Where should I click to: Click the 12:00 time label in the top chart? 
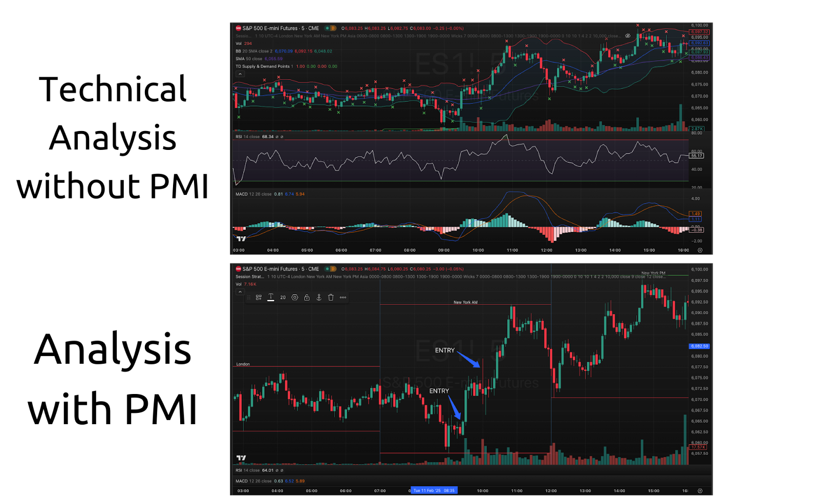coord(547,250)
